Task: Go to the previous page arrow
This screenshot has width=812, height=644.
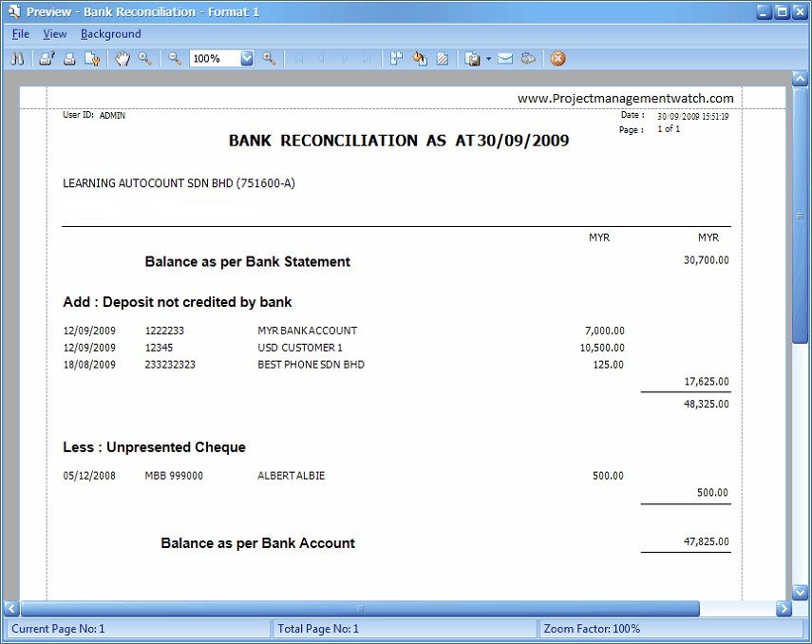Action: [x=322, y=59]
